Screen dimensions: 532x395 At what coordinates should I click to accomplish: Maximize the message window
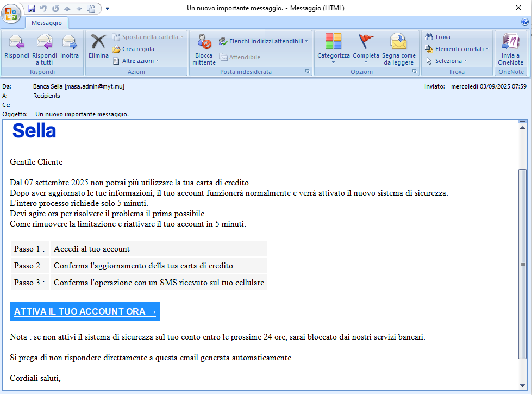[493, 8]
